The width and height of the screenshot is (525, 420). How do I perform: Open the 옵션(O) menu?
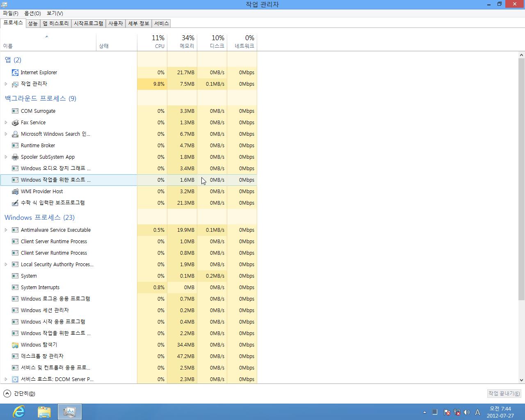(32, 13)
